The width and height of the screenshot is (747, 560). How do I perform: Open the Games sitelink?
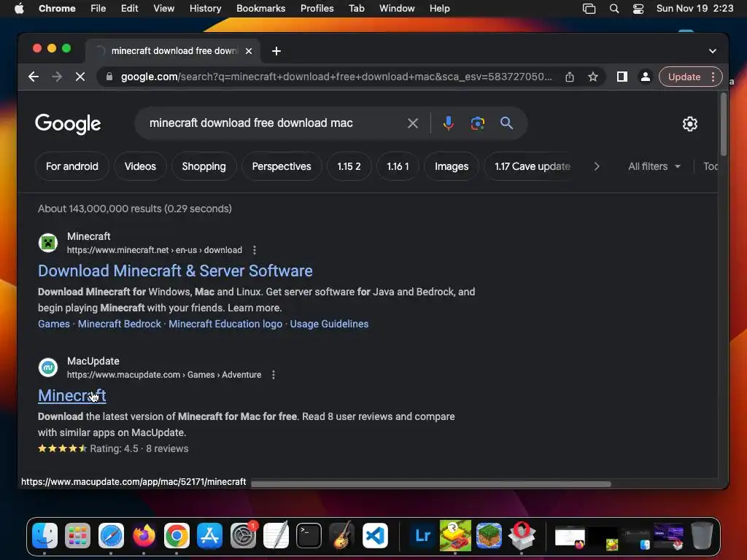[x=54, y=324]
